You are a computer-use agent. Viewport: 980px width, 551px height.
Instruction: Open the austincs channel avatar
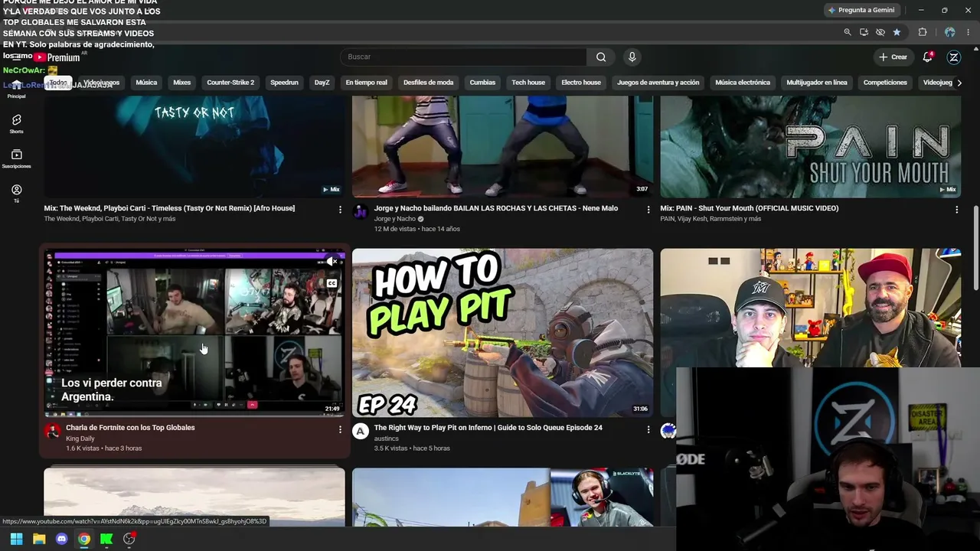[361, 431]
